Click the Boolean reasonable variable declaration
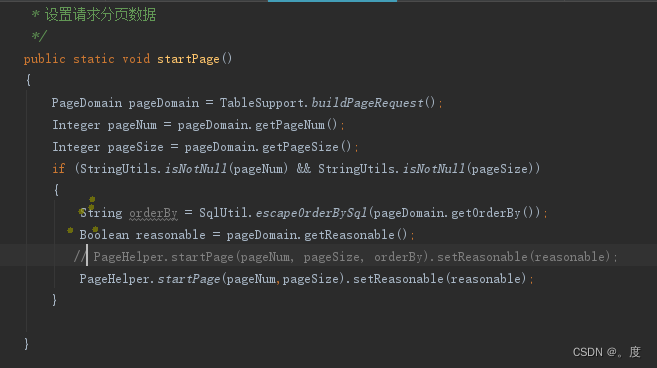 point(142,235)
